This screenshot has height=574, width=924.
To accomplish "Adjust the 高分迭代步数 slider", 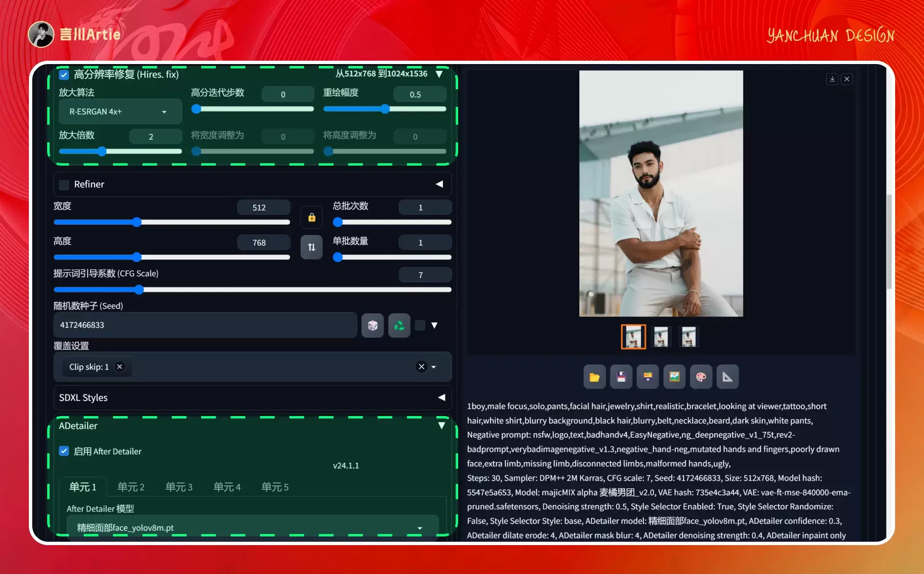I will [x=253, y=109].
